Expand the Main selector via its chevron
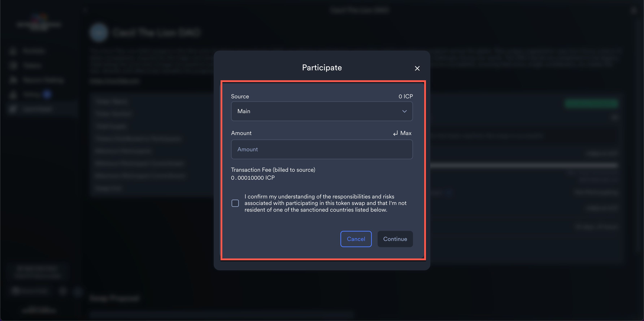The width and height of the screenshot is (644, 321). (x=404, y=111)
